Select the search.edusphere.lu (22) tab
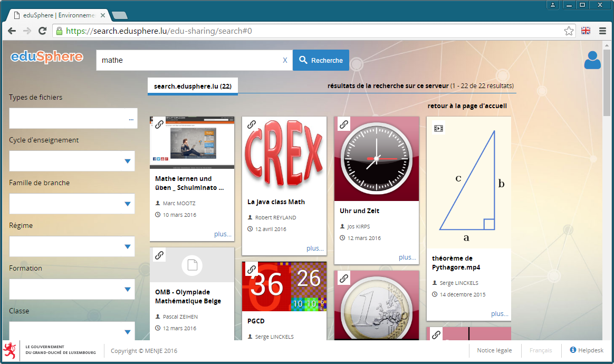Image resolution: width=614 pixels, height=364 pixels. (x=193, y=86)
